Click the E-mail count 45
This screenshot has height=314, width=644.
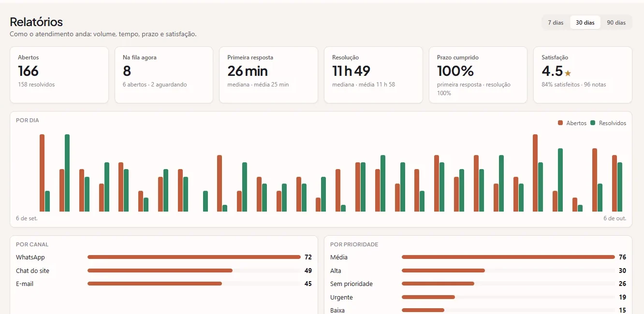click(308, 284)
